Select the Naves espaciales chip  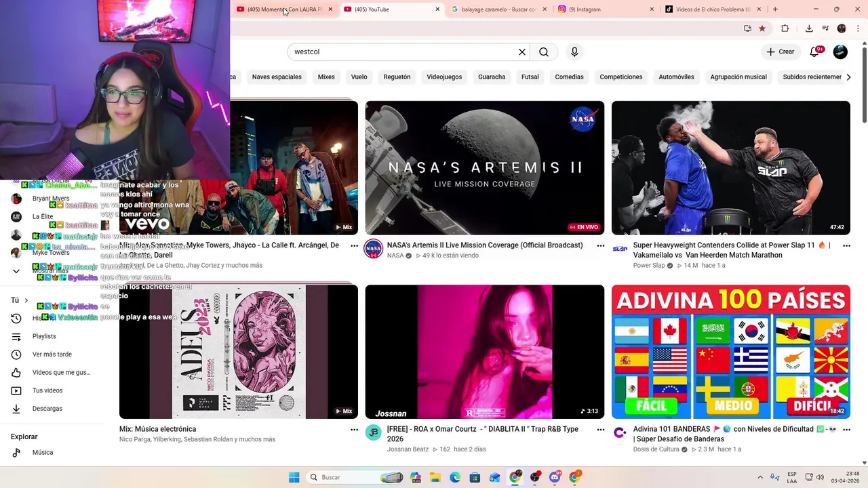pos(277,77)
